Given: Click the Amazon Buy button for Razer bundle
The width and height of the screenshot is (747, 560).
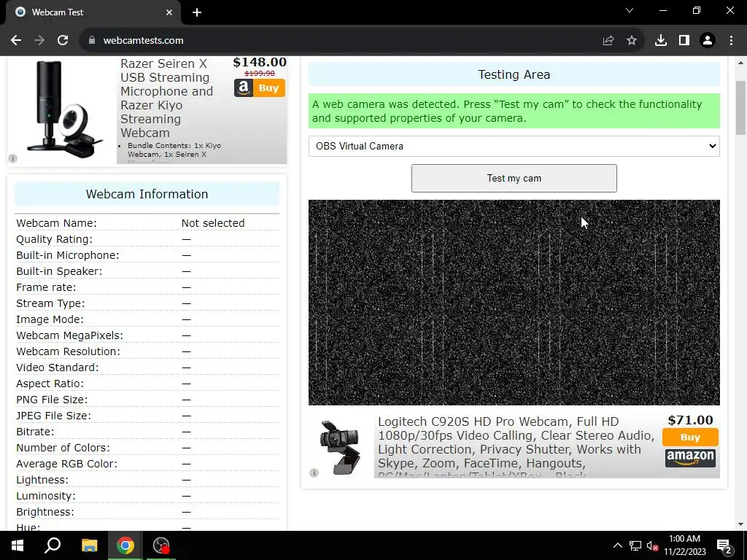Looking at the screenshot, I should [x=260, y=88].
